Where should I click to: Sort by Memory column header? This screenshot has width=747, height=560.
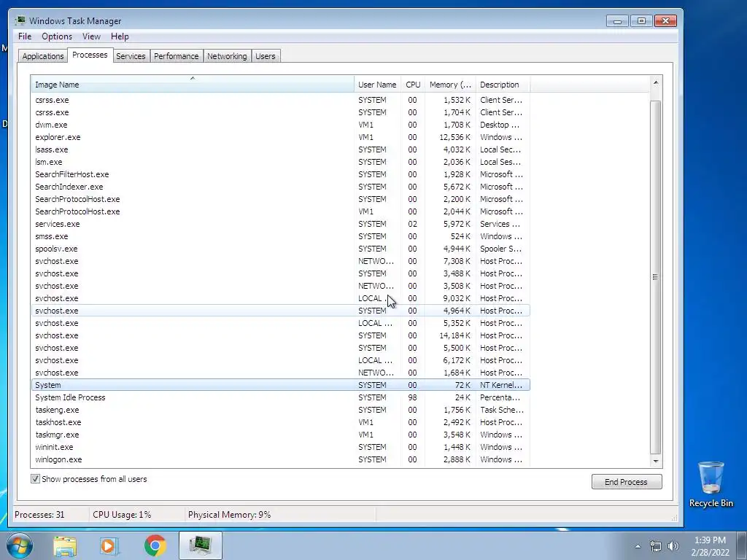pyautogui.click(x=450, y=85)
